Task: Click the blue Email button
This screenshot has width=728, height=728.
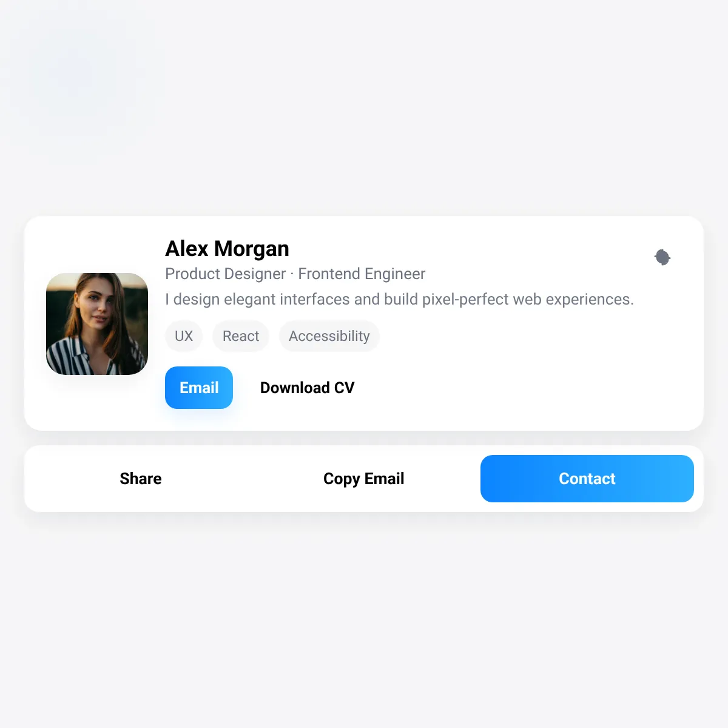Action: (199, 388)
